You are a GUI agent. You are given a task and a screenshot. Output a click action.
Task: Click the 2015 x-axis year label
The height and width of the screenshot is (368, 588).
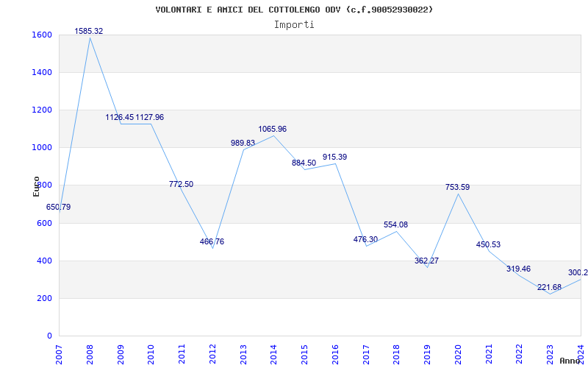pyautogui.click(x=304, y=354)
